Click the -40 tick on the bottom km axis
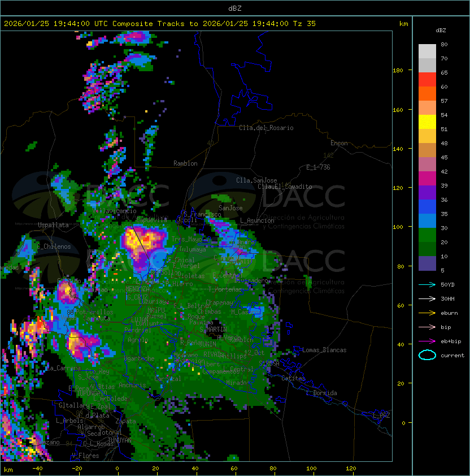470x476 pixels. (x=38, y=469)
